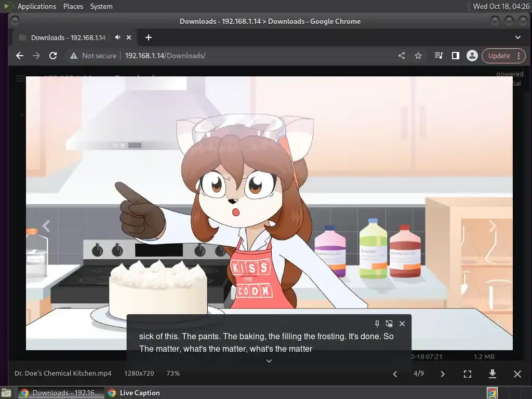Open the window menu of the Chrome title bar
This screenshot has width=532, height=399.
pyautogui.click(x=14, y=21)
